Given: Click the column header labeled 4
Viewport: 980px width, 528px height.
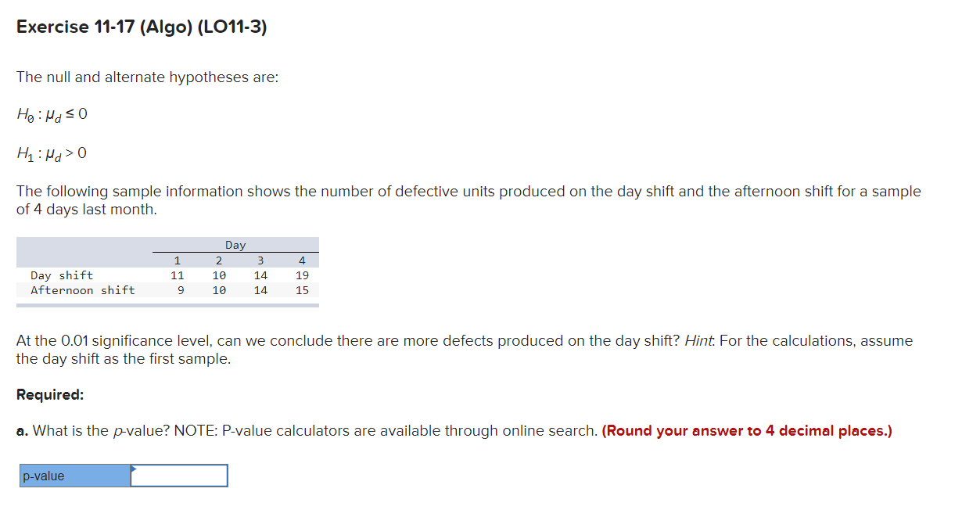Looking at the screenshot, I should (x=302, y=260).
